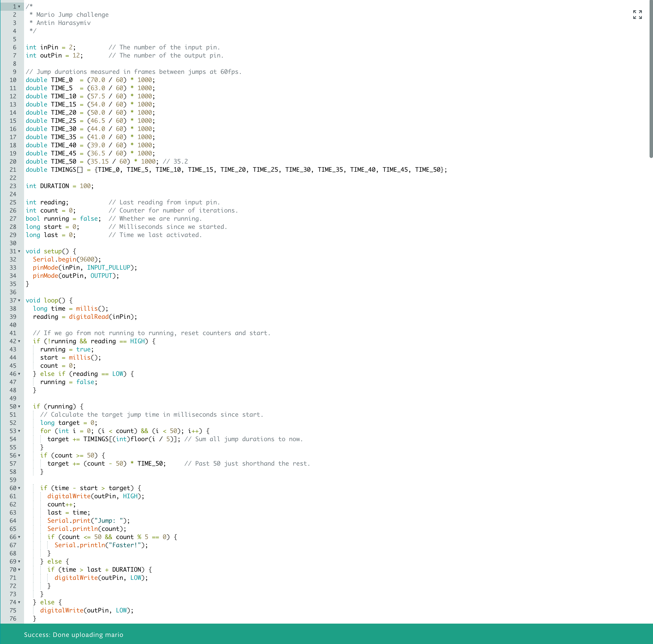The height and width of the screenshot is (644, 653).
Task: Fold the count % 5 condition block at line 66
Action: click(19, 537)
